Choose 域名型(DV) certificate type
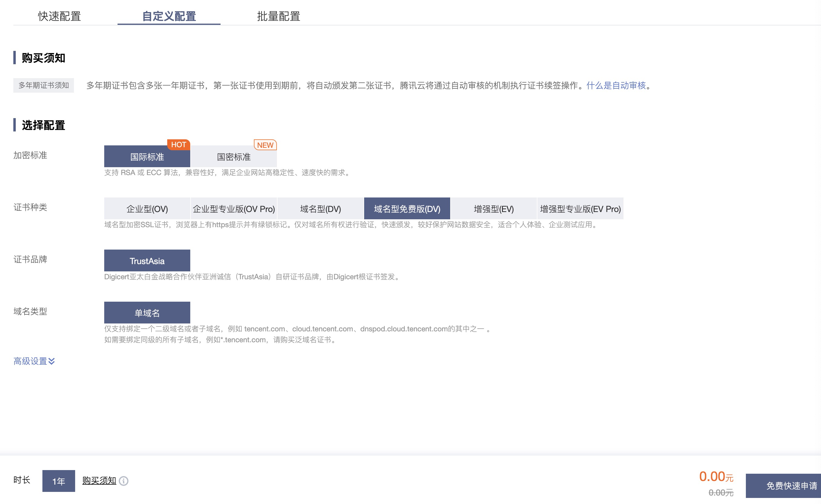The image size is (821, 504). point(320,209)
